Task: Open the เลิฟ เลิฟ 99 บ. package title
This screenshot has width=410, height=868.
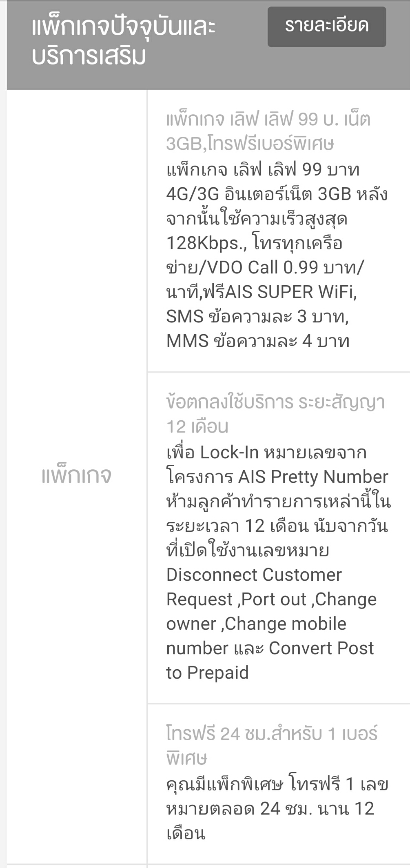Action: (x=268, y=131)
